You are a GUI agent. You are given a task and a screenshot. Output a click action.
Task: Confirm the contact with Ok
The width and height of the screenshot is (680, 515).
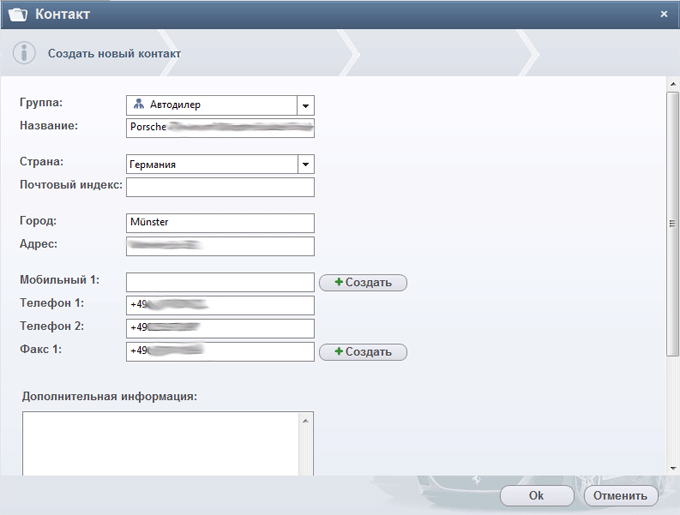click(x=537, y=495)
